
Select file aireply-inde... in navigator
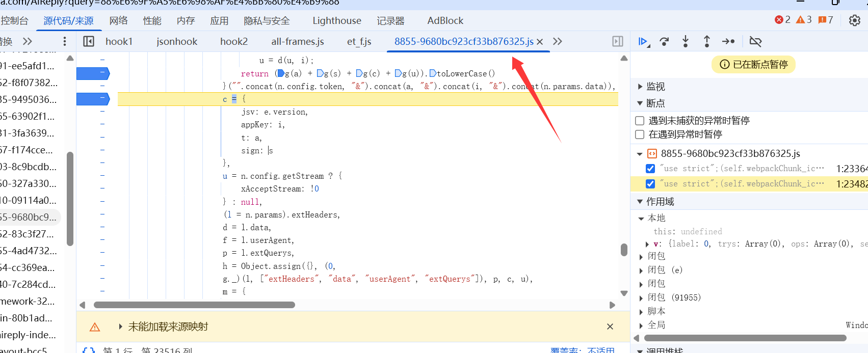point(28,335)
